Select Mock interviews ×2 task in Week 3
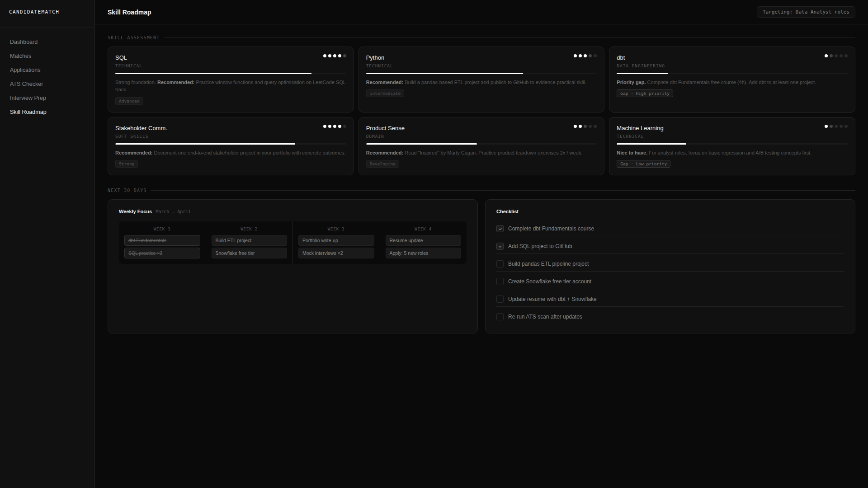The height and width of the screenshot is (488, 868). tap(336, 253)
